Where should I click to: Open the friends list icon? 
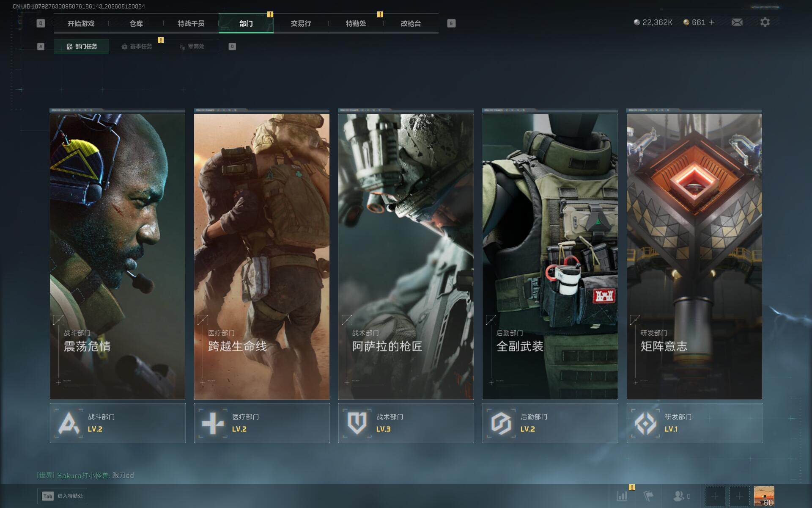point(678,496)
